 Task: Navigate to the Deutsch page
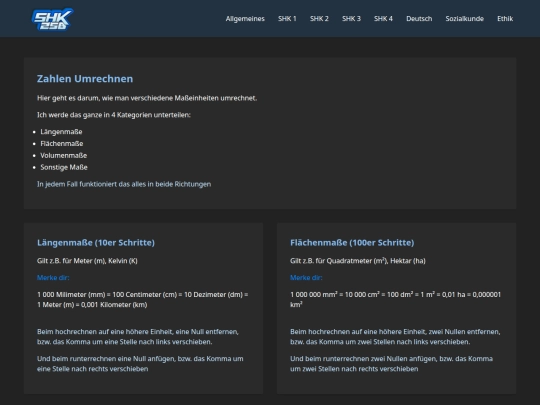tap(419, 19)
